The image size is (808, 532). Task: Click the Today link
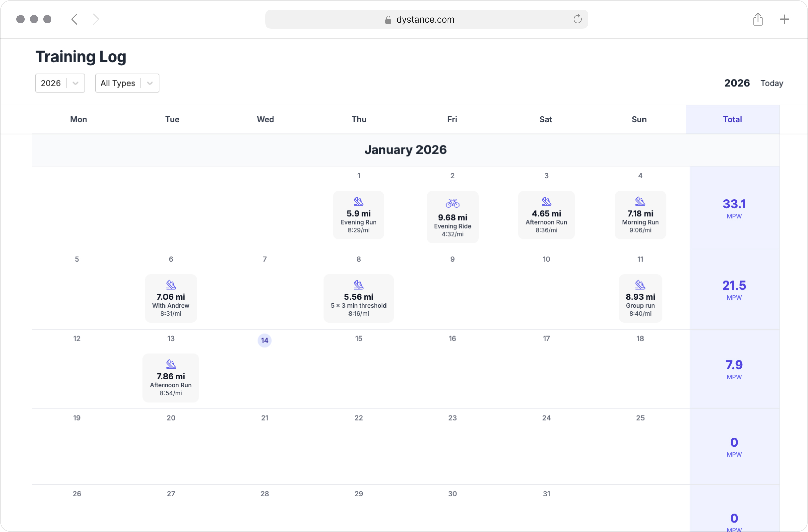click(x=771, y=83)
